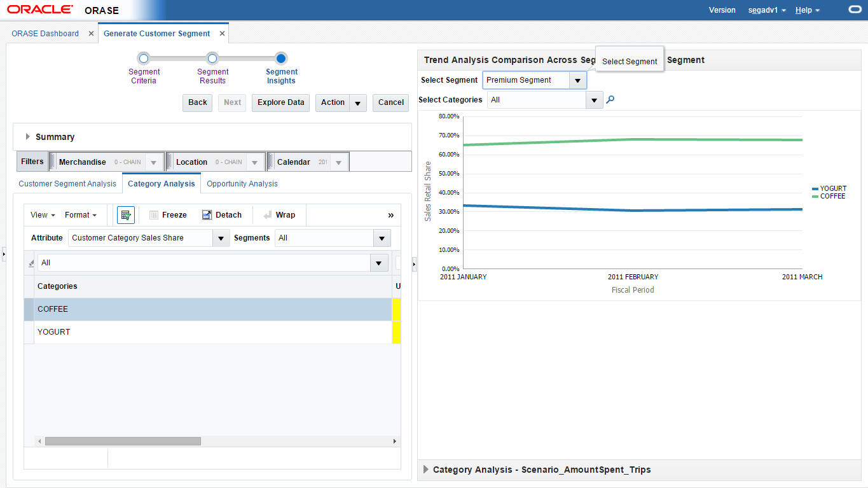Open the Select Segment dropdown
868x488 pixels.
click(577, 81)
